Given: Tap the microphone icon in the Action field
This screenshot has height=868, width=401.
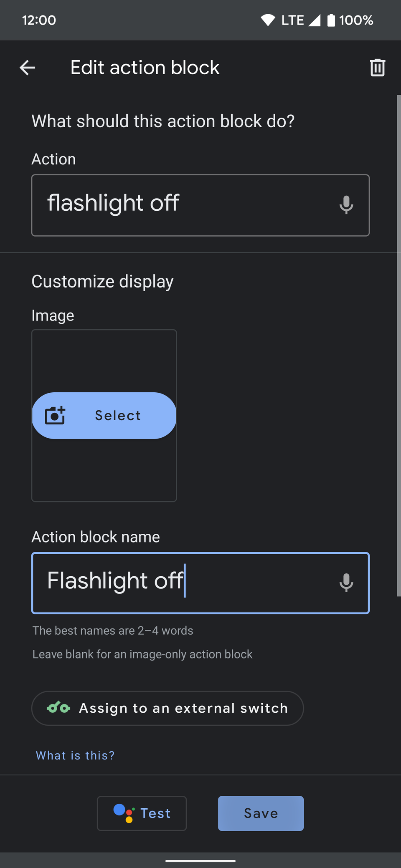Looking at the screenshot, I should [x=347, y=205].
